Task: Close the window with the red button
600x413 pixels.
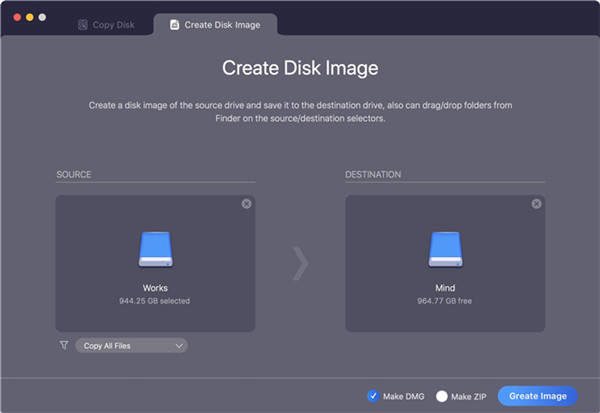Action: 16,18
